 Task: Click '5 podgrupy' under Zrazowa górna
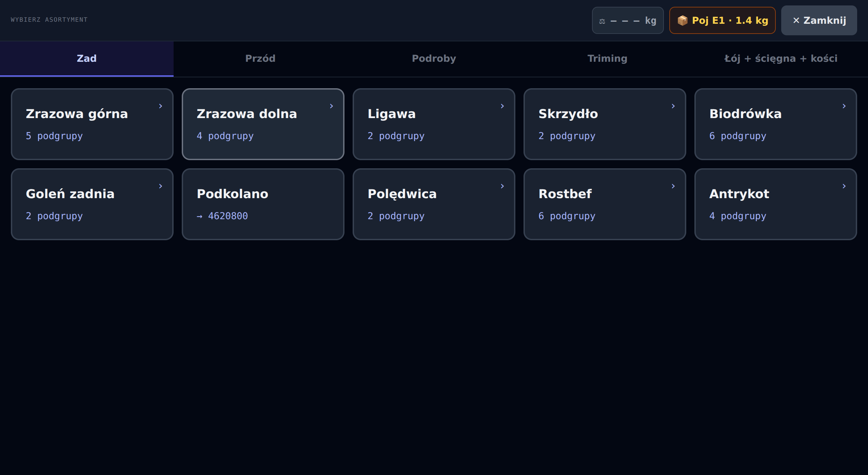point(54,136)
